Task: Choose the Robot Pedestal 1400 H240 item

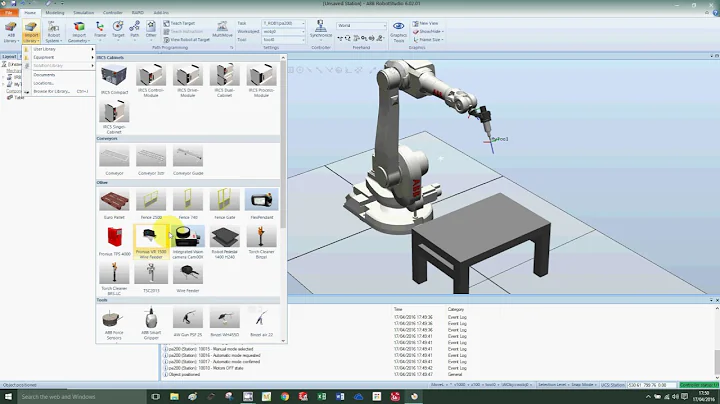Action: coord(225,242)
